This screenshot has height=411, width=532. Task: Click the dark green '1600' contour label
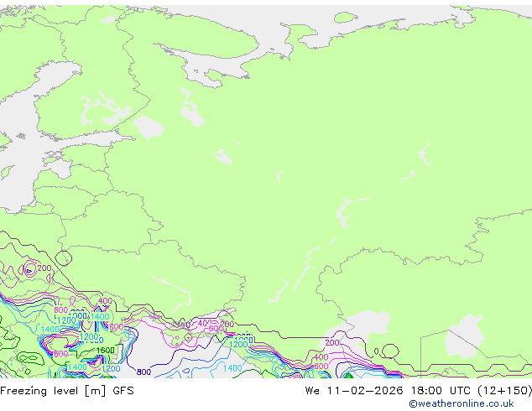tap(106, 351)
